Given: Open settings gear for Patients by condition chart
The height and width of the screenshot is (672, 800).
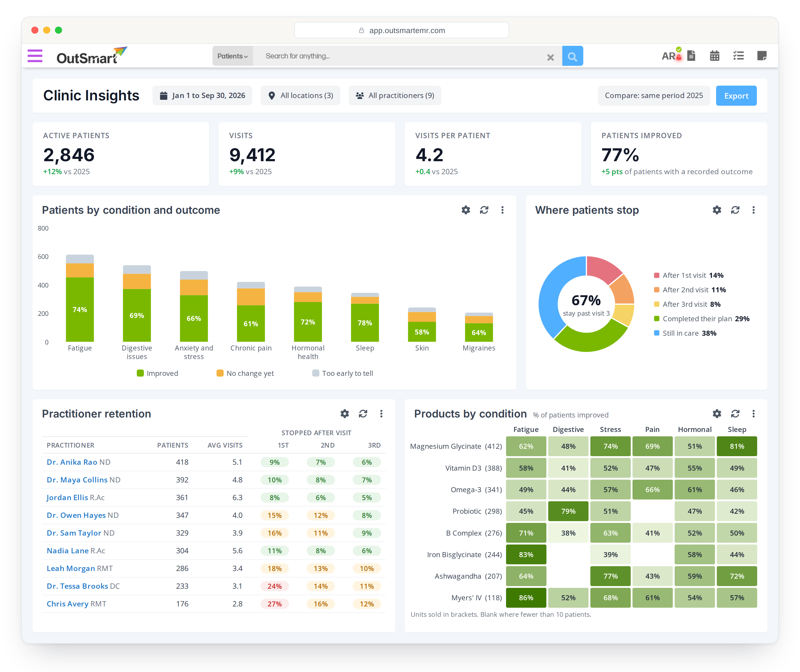Looking at the screenshot, I should [x=465, y=210].
